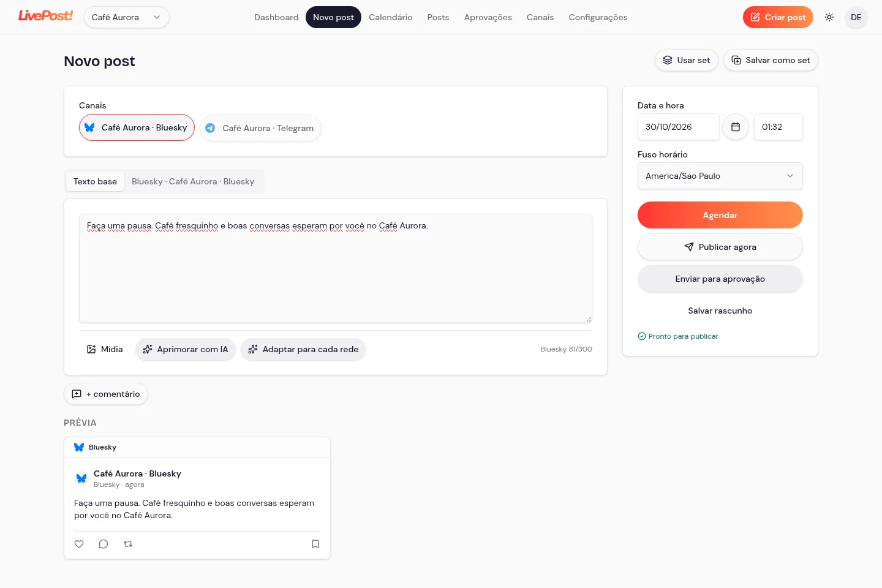Screen dimensions: 882x588
Task: Click the reply bubble icon in preview
Action: 104,544
